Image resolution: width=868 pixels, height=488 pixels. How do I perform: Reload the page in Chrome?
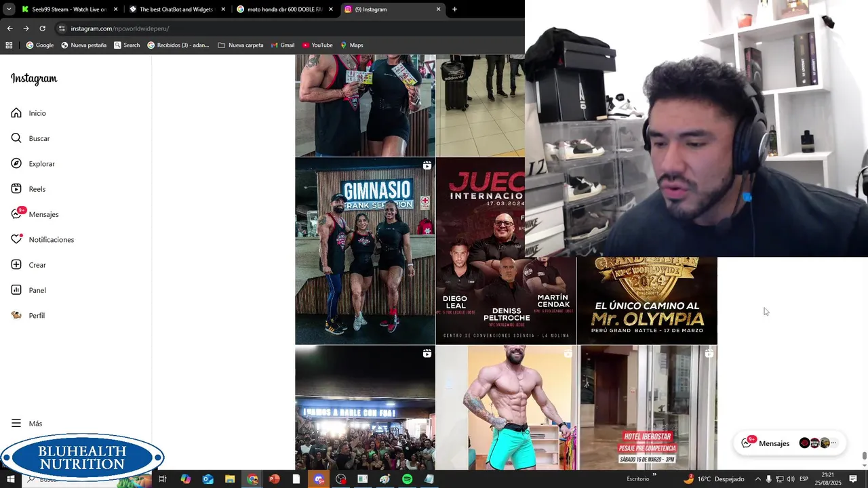(42, 28)
